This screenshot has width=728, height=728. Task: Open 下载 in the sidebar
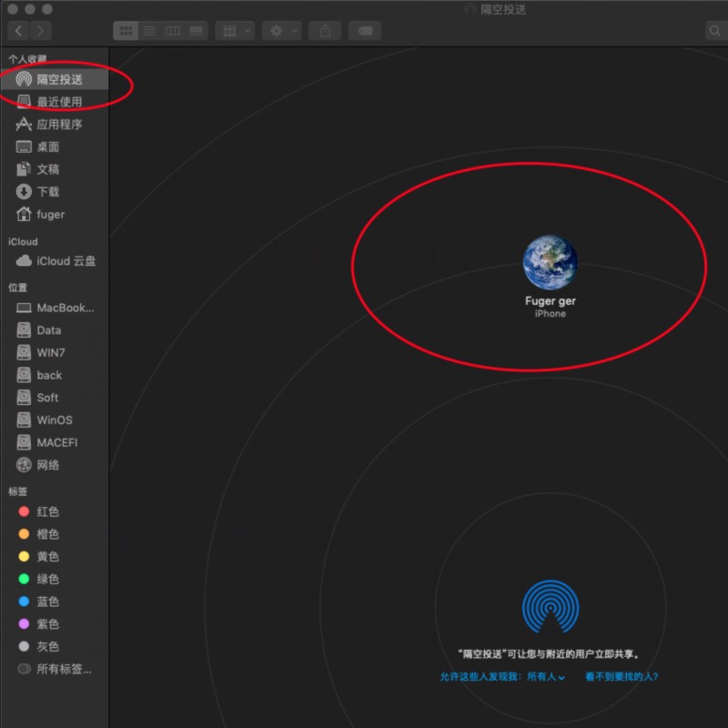(55, 192)
